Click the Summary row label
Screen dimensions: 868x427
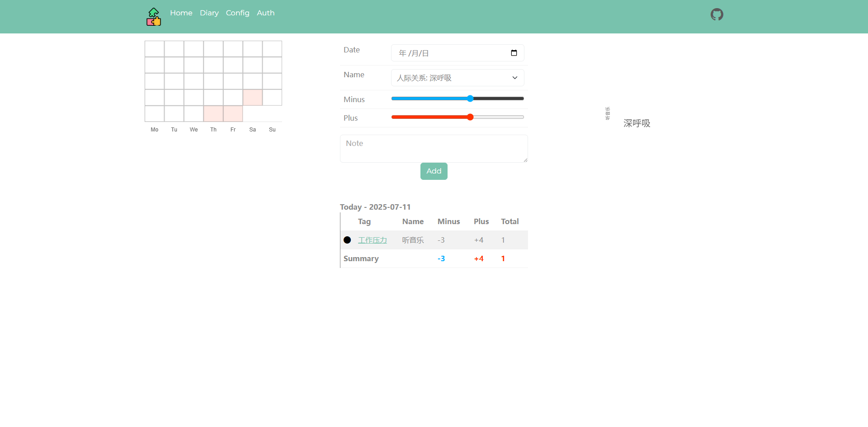click(361, 258)
